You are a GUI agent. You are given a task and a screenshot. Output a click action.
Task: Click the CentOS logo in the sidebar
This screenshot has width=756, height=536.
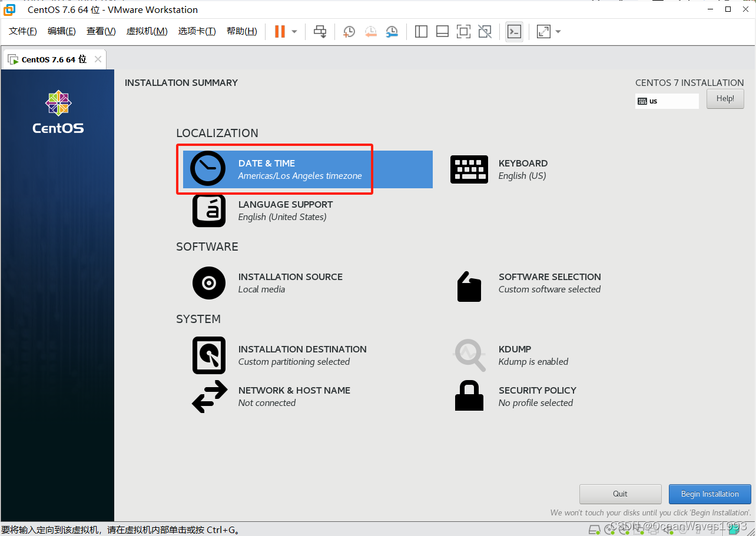[58, 112]
